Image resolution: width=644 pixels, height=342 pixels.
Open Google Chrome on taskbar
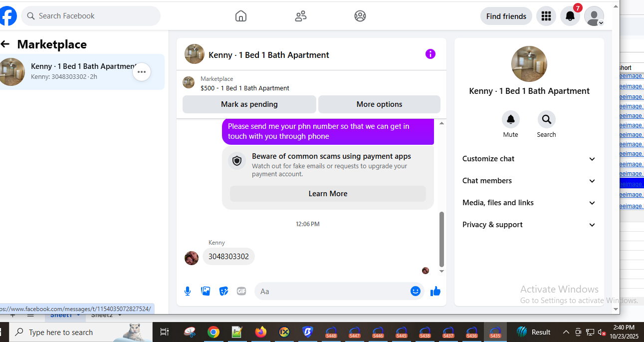click(214, 332)
